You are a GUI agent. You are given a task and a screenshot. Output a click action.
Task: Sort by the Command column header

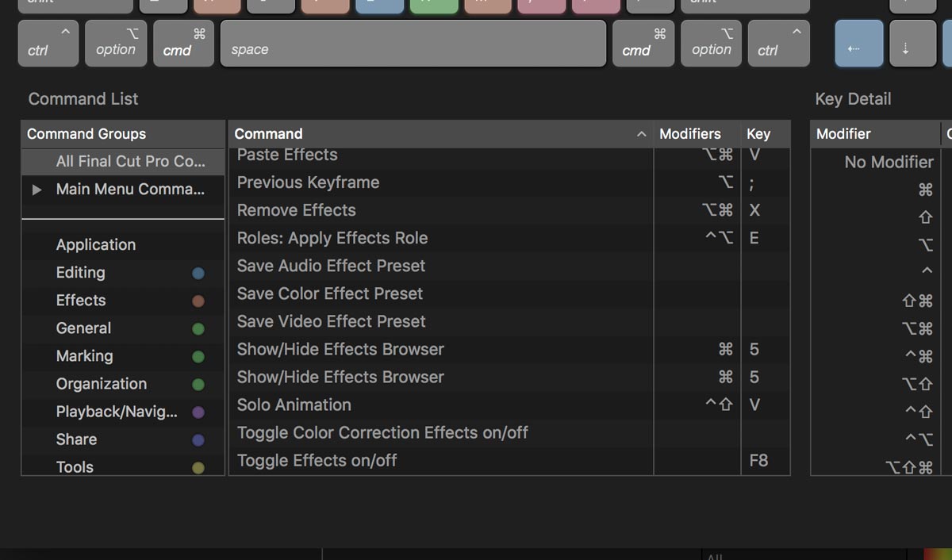(441, 133)
